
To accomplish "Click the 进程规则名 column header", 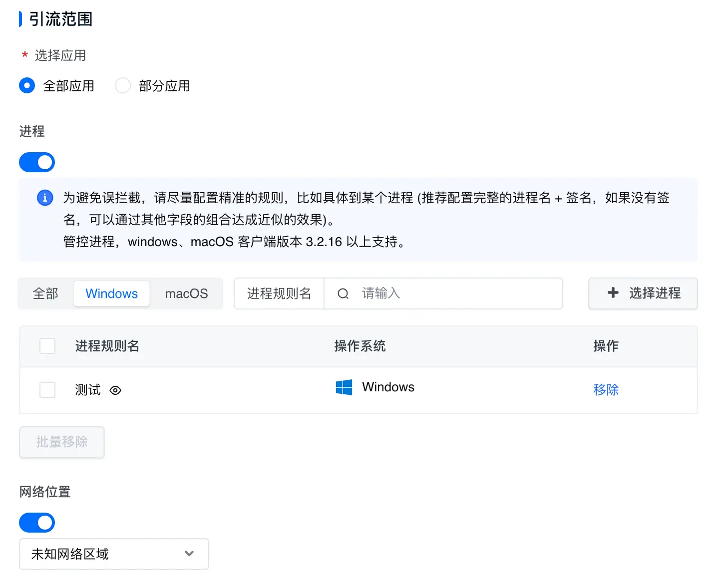I will pyautogui.click(x=107, y=346).
